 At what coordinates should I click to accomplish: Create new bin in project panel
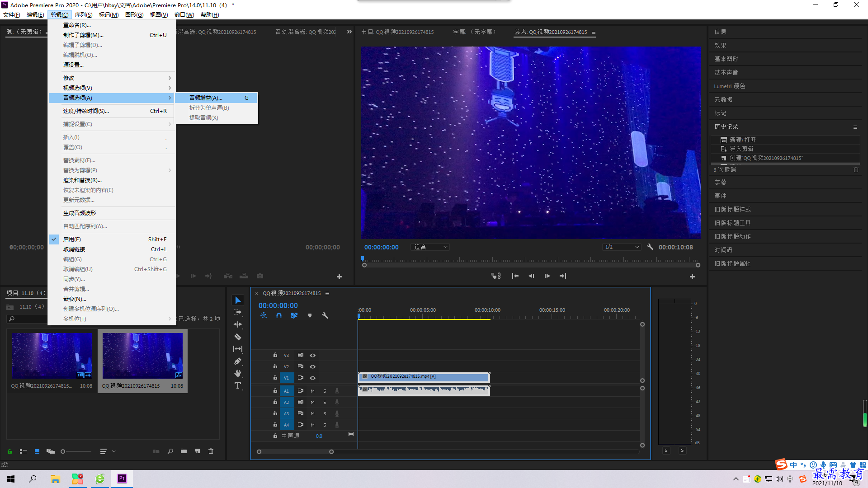tap(184, 451)
